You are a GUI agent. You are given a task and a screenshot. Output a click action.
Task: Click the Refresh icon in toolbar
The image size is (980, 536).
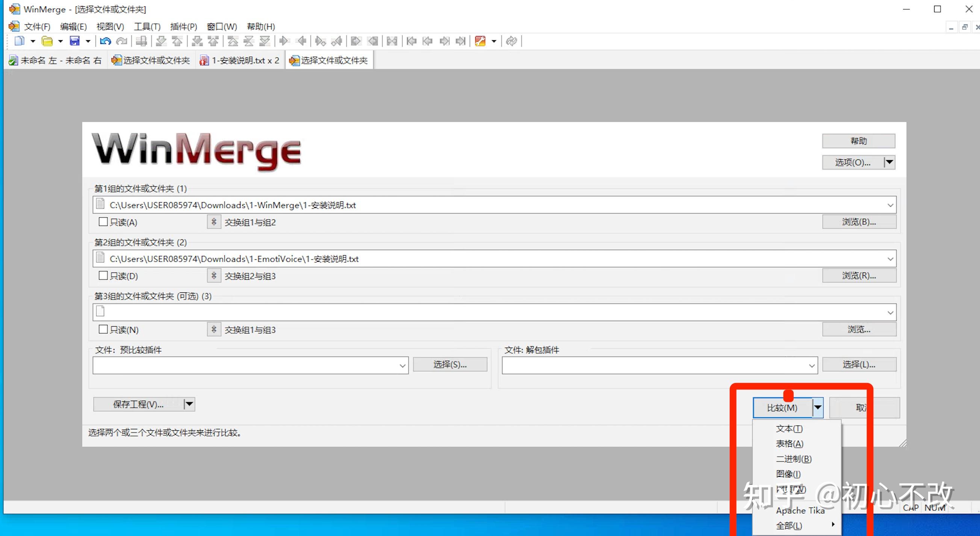click(x=511, y=41)
